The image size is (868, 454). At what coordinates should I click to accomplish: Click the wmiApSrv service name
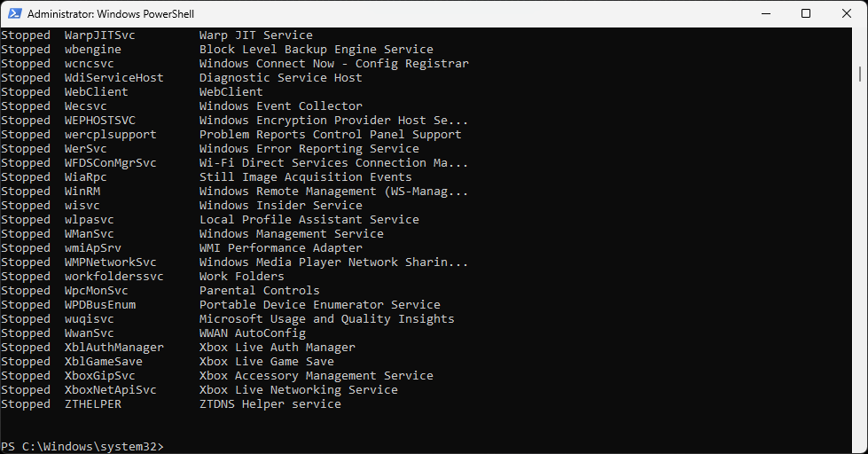[x=93, y=248]
